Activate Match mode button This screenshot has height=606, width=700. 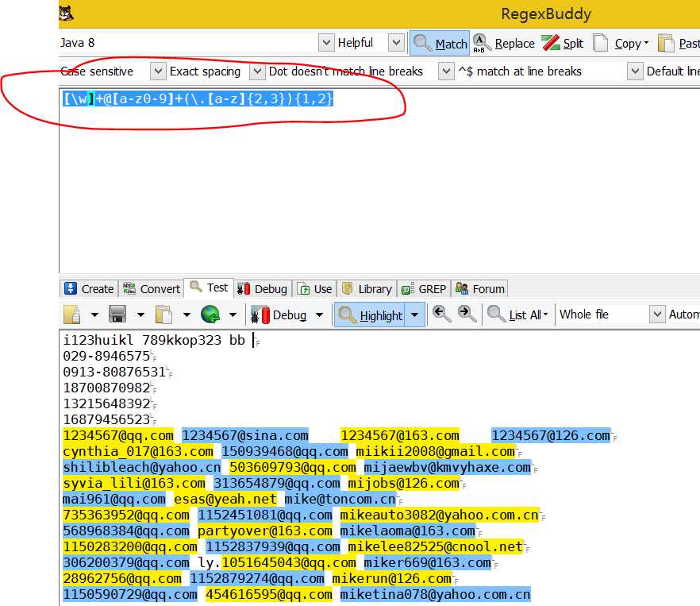click(440, 44)
